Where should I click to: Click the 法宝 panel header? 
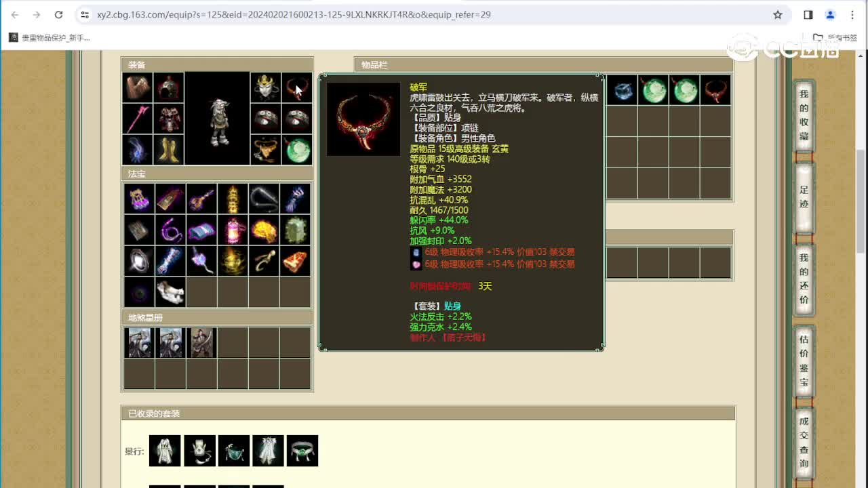(217, 174)
